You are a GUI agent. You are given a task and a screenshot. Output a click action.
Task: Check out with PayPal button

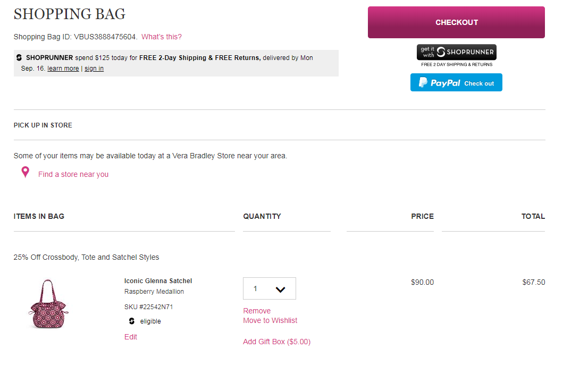(x=456, y=82)
